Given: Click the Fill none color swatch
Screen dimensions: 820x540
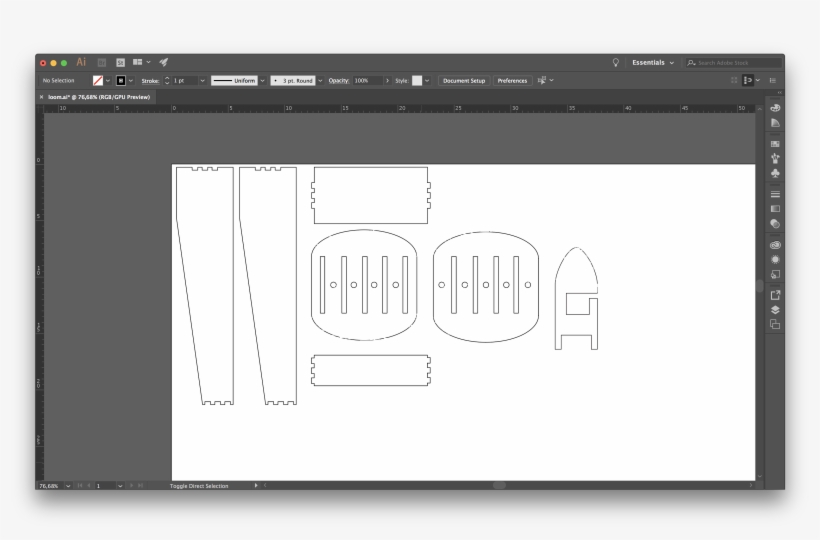Looking at the screenshot, I should (98, 81).
